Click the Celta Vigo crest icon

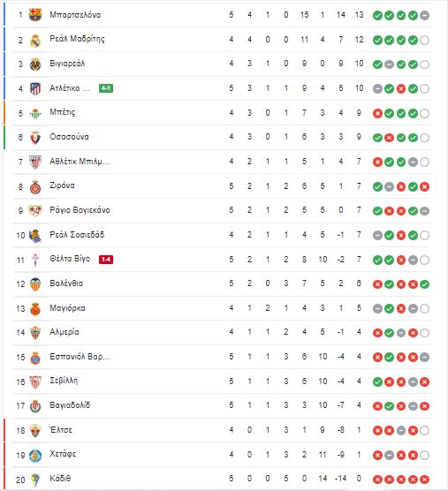[x=35, y=260]
